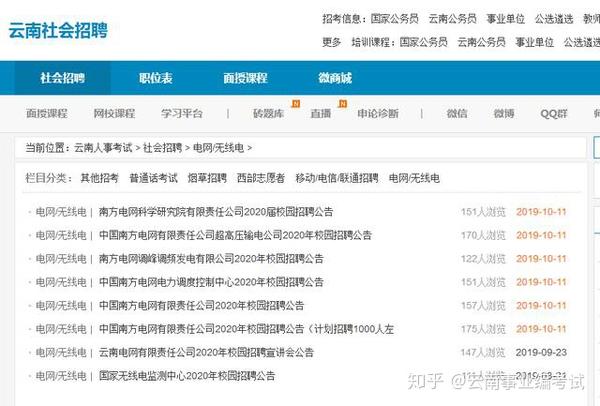Viewport: 600px width, 406px height.
Task: Select the 面授课程 tab in blue navigation bar
Action: tap(245, 78)
